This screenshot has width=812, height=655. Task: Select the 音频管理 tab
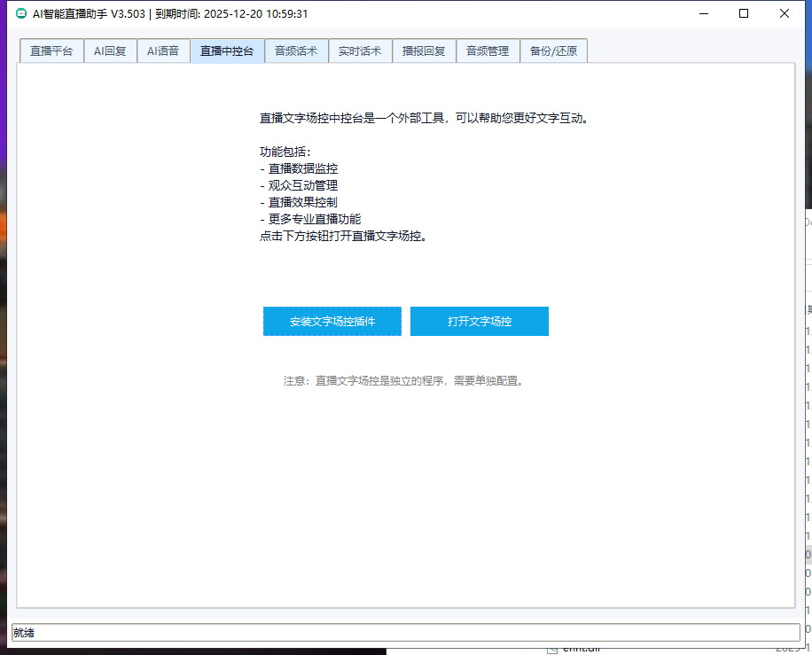point(488,51)
